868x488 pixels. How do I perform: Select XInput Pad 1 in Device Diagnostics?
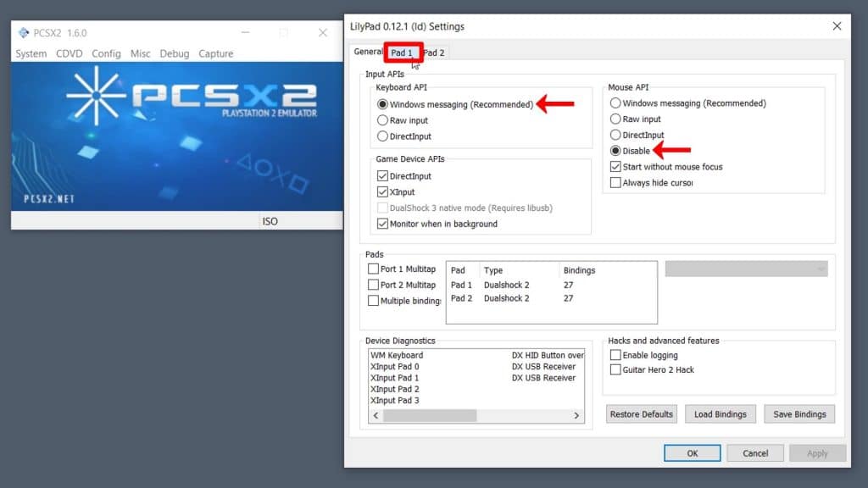tap(395, 378)
